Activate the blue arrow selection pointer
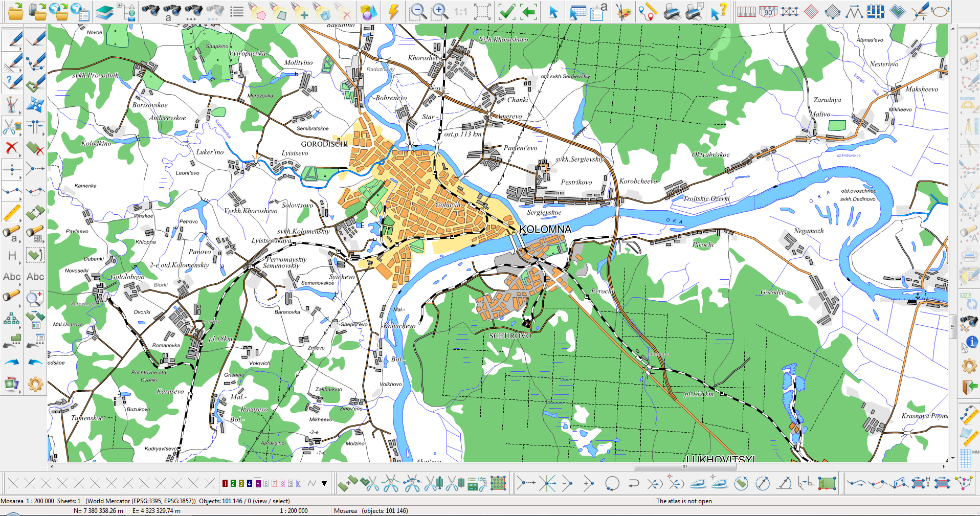 point(553,12)
